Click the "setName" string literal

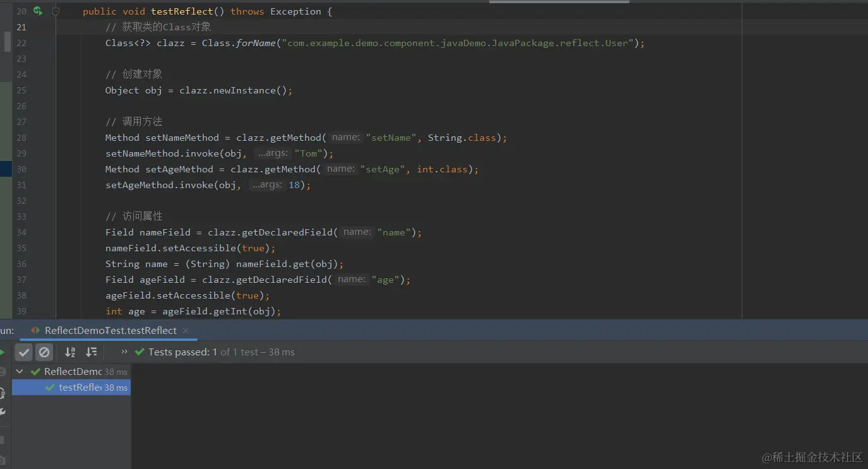[x=391, y=138]
